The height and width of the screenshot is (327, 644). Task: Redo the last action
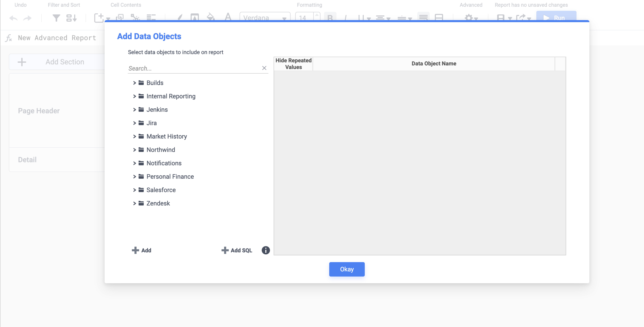27,18
